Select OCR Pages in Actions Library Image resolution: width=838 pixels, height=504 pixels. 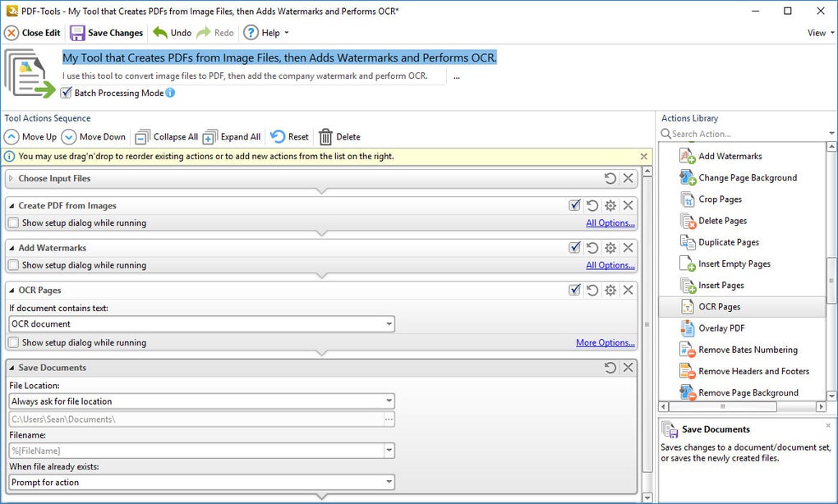[742, 306]
